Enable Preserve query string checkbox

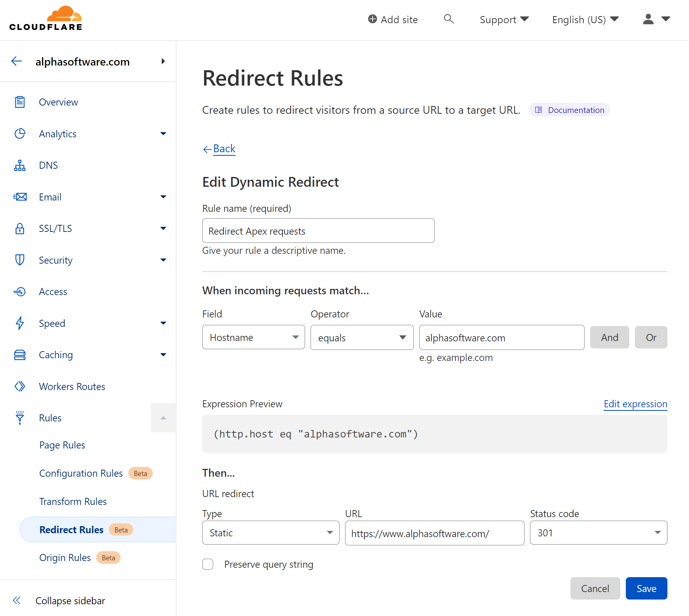(x=208, y=564)
